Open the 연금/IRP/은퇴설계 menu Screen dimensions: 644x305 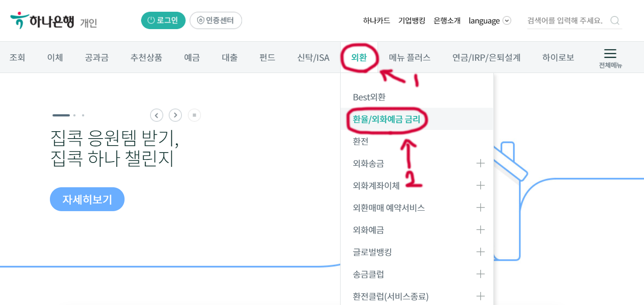pos(486,57)
